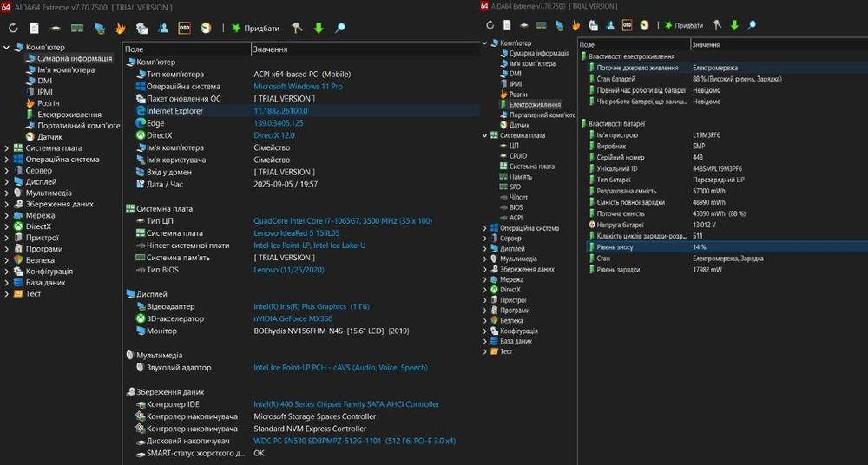Click Report page icon in right toolbar
The width and height of the screenshot is (868, 465).
[x=507, y=25]
